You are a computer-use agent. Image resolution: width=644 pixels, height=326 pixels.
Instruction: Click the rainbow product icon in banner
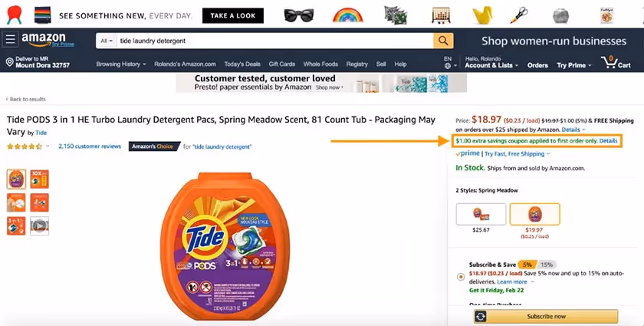click(x=348, y=15)
